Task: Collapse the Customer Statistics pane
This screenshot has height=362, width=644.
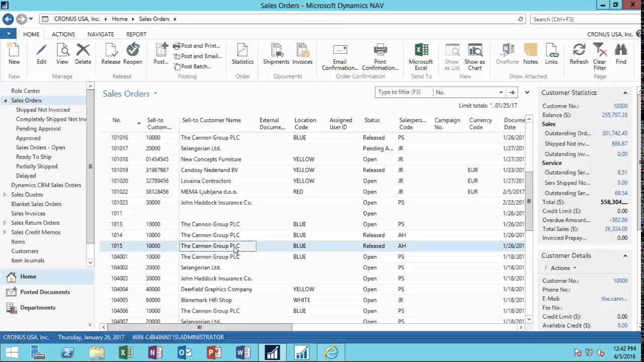Action: [625, 93]
